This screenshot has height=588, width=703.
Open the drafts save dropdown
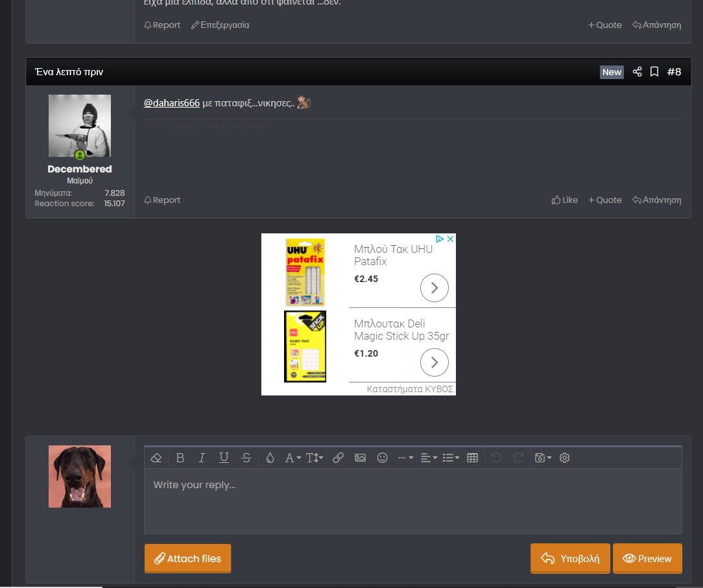(x=543, y=458)
